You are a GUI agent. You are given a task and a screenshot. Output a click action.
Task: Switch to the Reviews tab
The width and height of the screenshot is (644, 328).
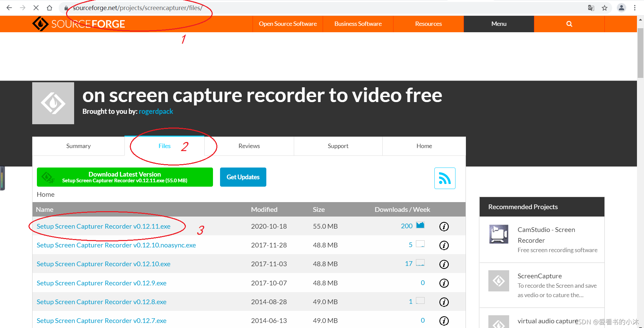tap(249, 146)
